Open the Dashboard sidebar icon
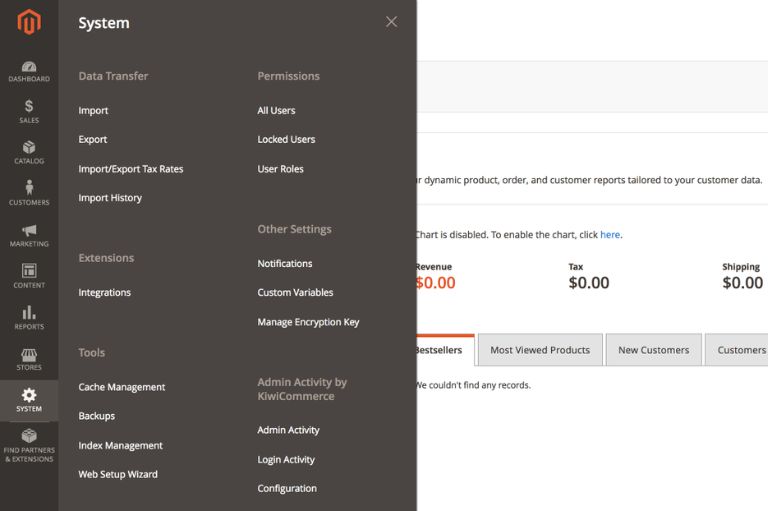Image resolution: width=768 pixels, height=511 pixels. point(29,67)
